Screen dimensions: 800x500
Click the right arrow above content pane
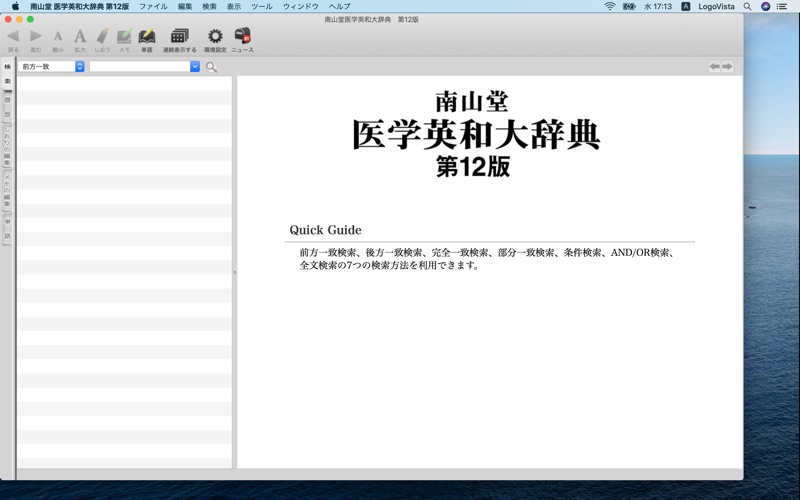[x=728, y=66]
